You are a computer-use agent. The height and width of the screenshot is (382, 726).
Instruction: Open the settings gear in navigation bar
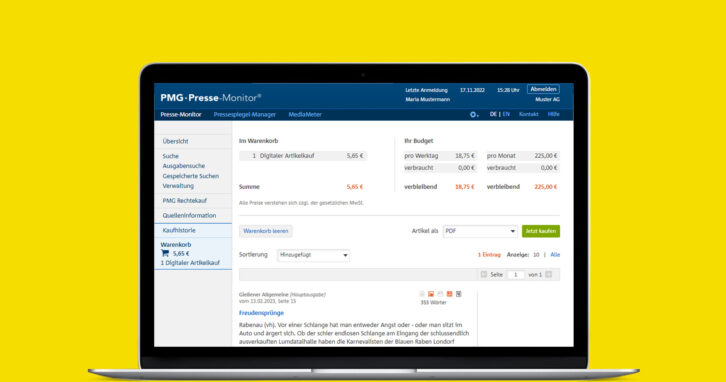[473, 114]
